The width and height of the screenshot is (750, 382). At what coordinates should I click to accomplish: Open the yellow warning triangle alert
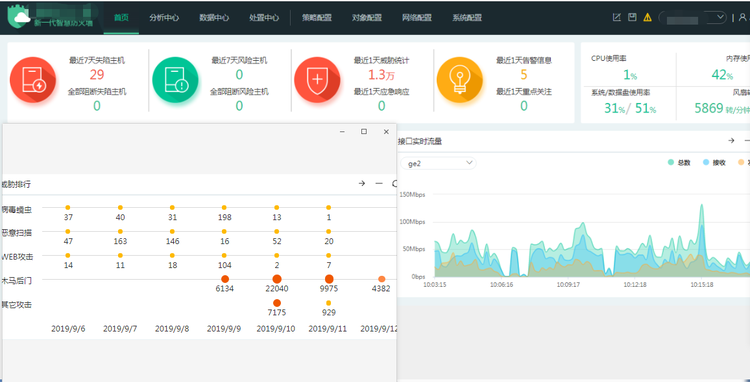pyautogui.click(x=648, y=17)
